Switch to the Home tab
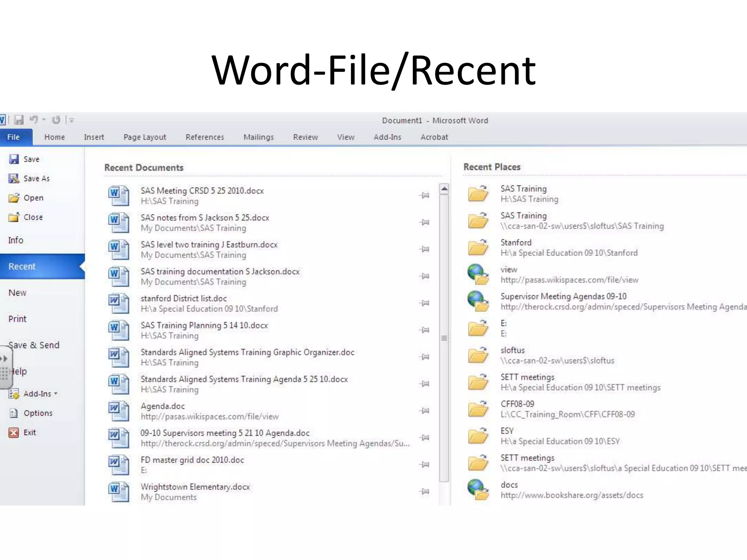747x560 pixels. [54, 137]
